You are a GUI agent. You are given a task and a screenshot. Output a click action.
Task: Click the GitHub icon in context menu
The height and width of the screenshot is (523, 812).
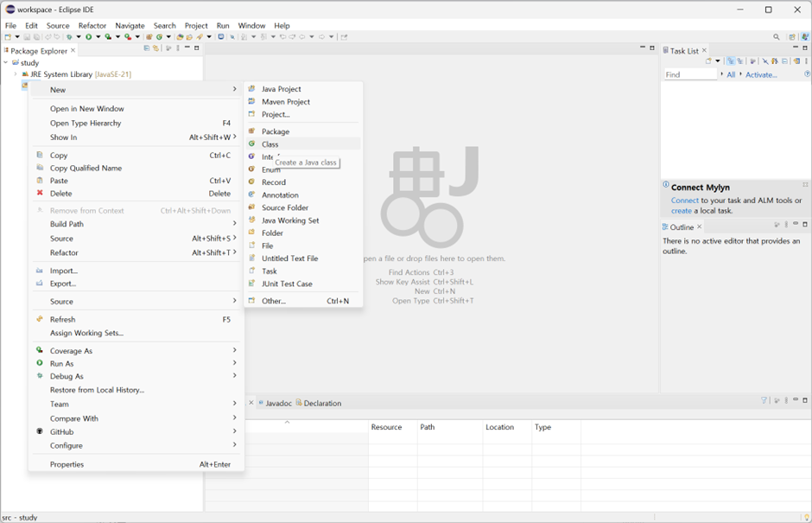click(x=40, y=431)
